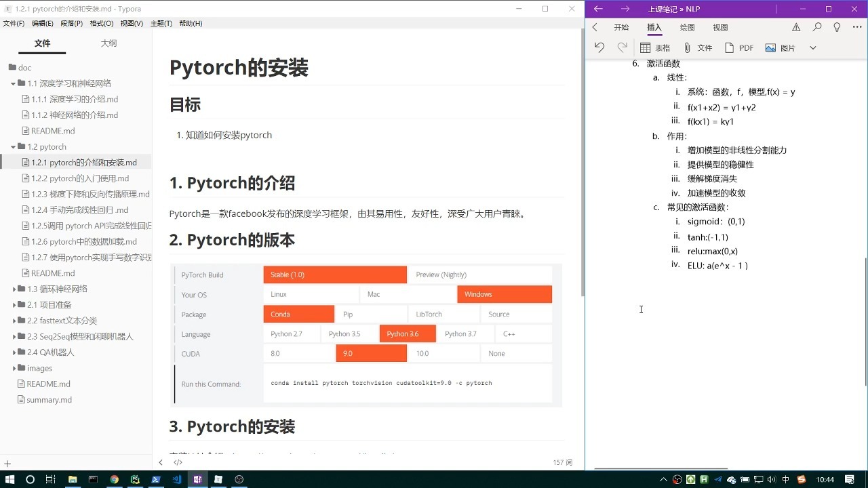Switch to the 开始 tab in OneNote

click(x=621, y=28)
